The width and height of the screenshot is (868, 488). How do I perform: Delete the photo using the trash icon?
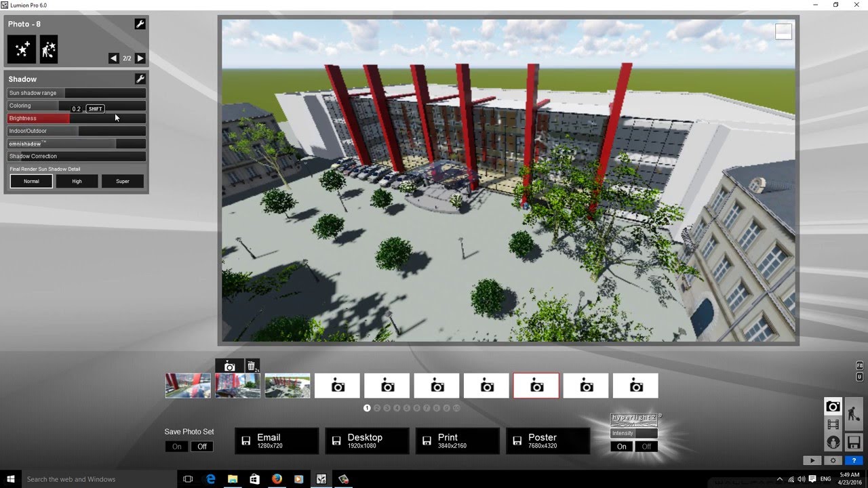coord(251,366)
